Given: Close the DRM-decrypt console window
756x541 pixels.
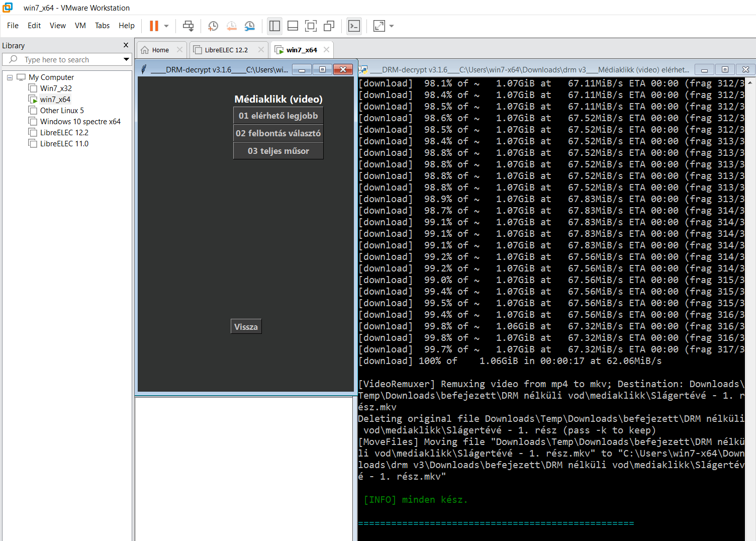Looking at the screenshot, I should pyautogui.click(x=745, y=70).
